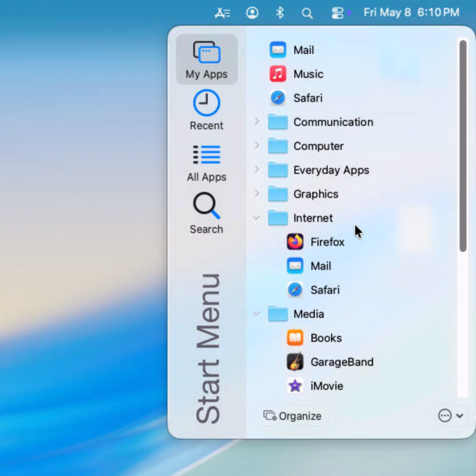Select the Computer folder label
Screen dimensions: 476x476
(318, 146)
